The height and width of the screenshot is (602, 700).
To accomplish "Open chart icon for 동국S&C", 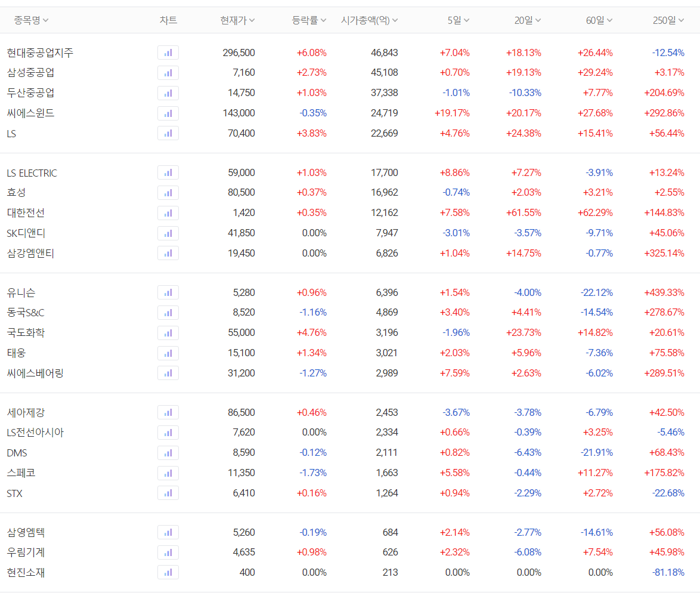I will tap(168, 313).
